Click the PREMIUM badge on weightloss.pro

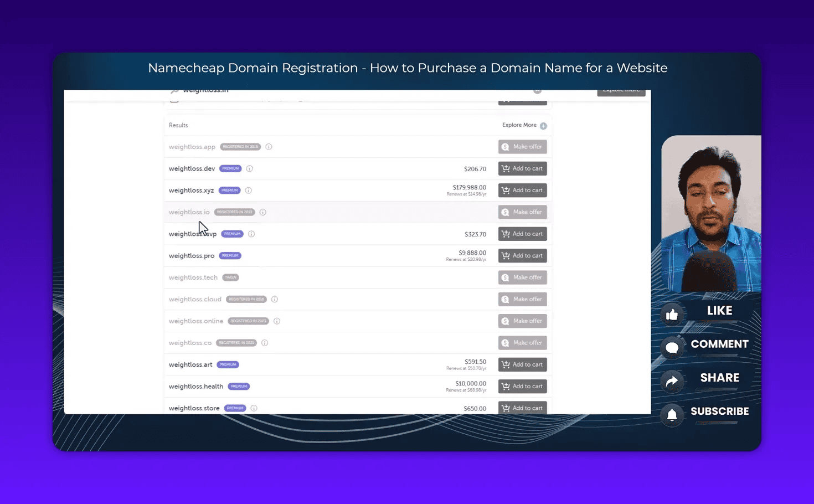click(230, 255)
